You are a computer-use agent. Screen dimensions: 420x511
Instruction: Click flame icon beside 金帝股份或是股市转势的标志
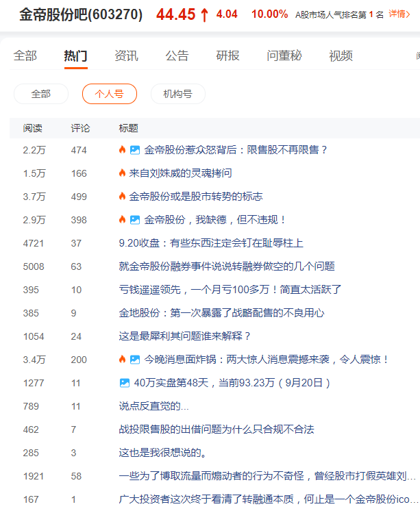click(122, 197)
